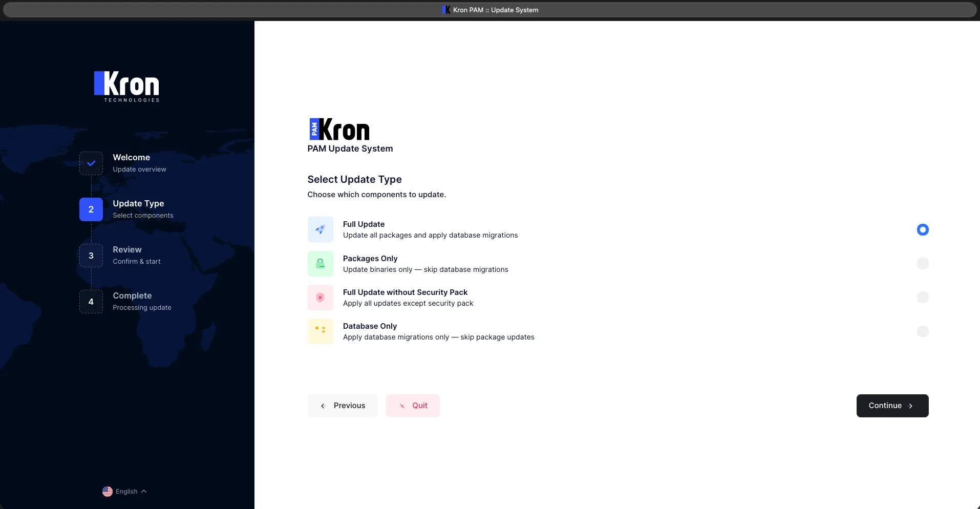
Task: Click the 'Packages Only' option title
Action: [x=370, y=259]
